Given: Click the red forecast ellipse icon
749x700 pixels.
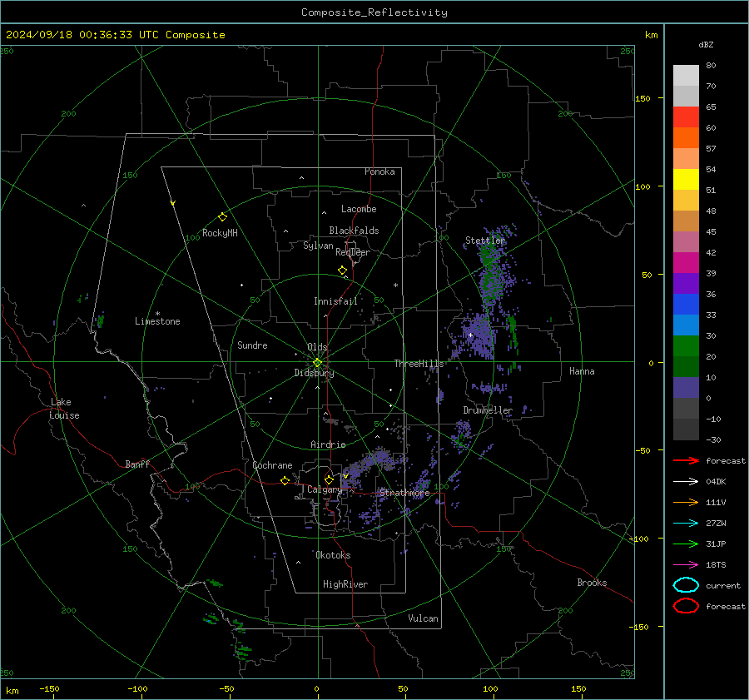Looking at the screenshot, I should pos(686,606).
